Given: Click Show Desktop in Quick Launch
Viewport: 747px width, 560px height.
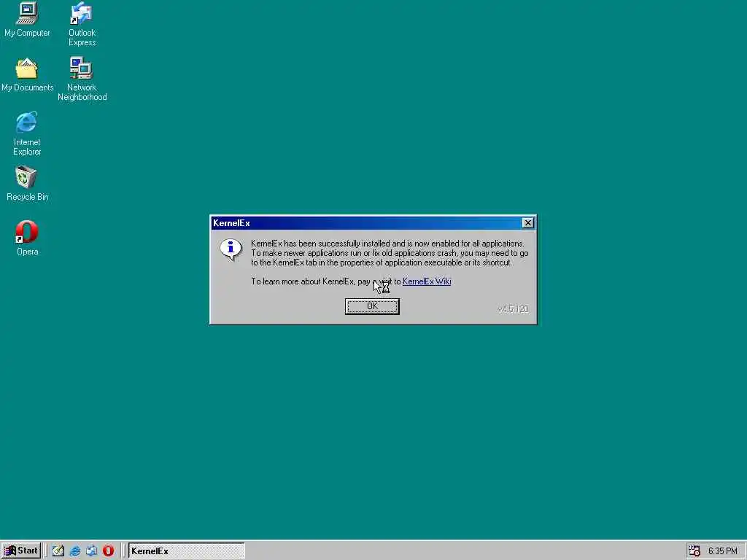Looking at the screenshot, I should point(58,551).
